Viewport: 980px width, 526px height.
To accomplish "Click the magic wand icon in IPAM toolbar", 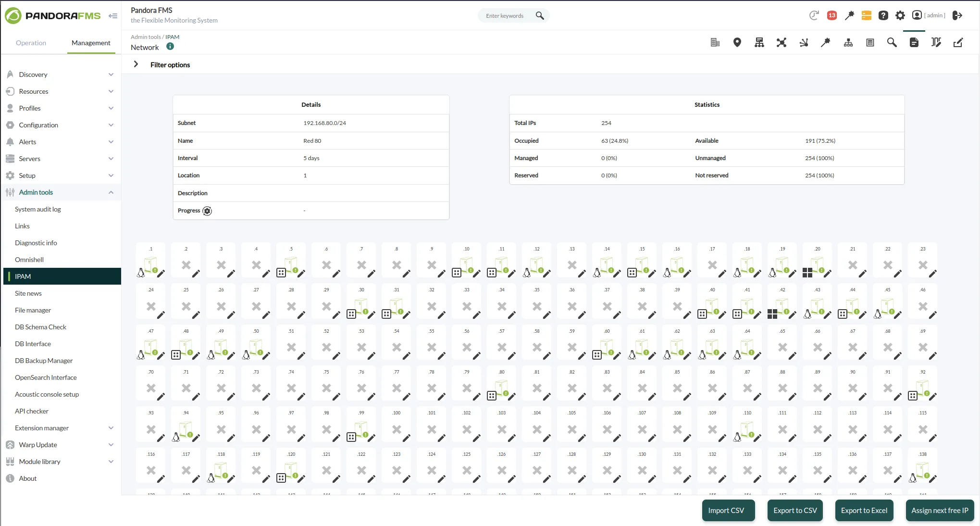I will pos(826,42).
